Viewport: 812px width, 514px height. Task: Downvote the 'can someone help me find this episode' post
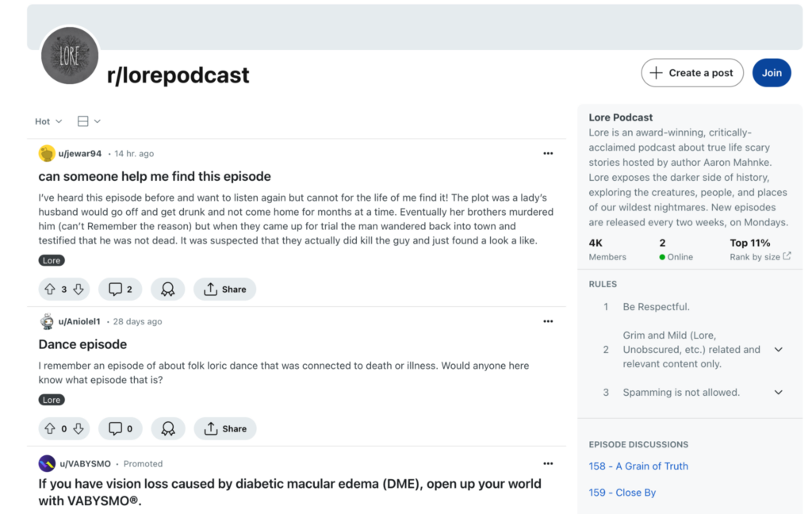pyautogui.click(x=79, y=290)
